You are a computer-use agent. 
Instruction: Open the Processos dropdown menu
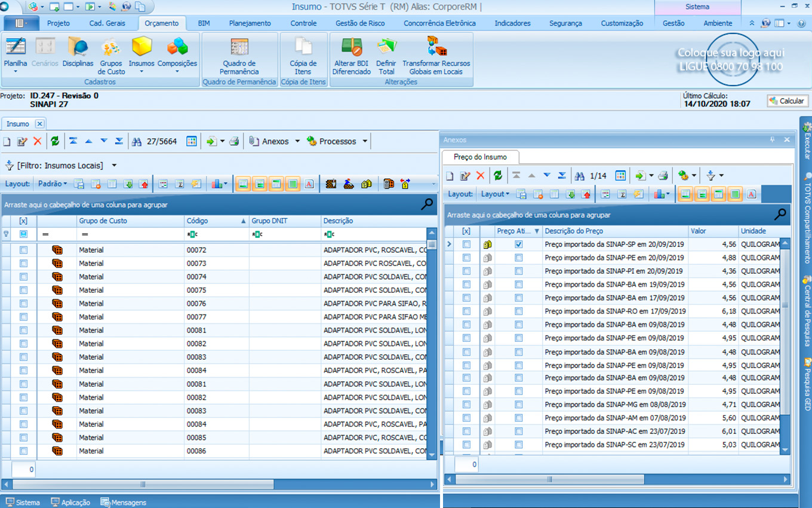[364, 142]
